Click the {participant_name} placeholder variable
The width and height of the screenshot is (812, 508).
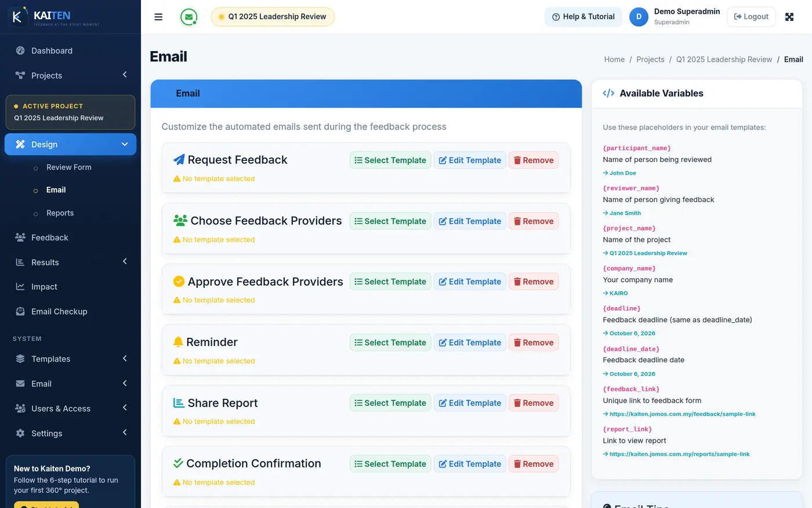tap(637, 148)
